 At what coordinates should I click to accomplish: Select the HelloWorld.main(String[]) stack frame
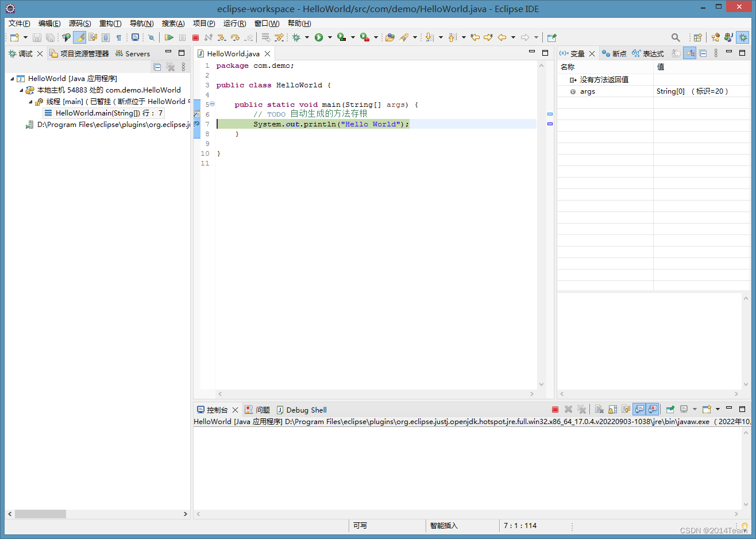109,113
